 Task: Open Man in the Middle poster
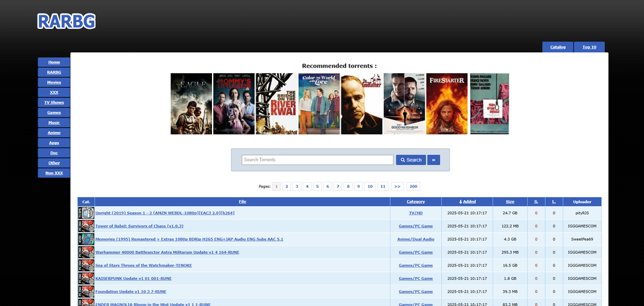pos(489,103)
